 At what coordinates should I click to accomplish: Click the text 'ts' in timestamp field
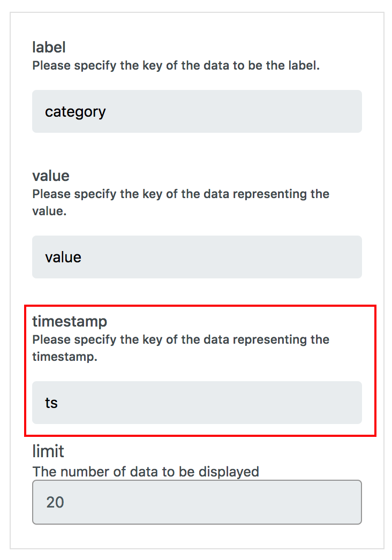tap(51, 403)
